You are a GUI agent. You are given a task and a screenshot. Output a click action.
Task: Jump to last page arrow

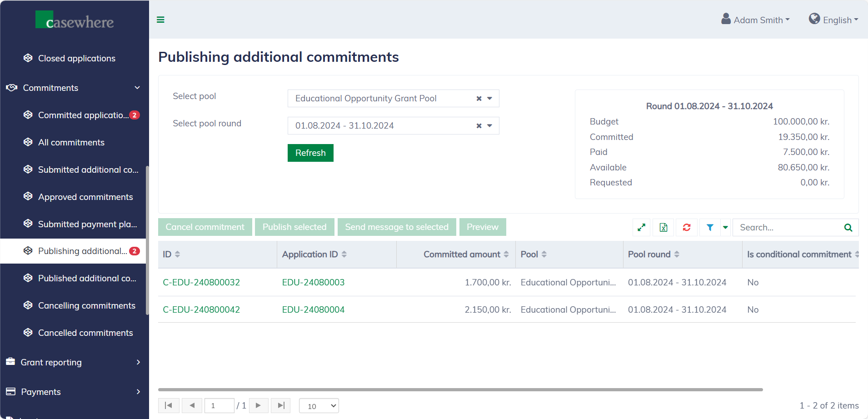click(281, 405)
